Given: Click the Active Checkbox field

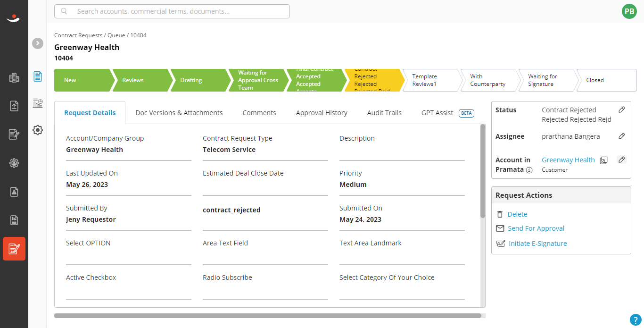Looking at the screenshot, I should [x=129, y=286].
